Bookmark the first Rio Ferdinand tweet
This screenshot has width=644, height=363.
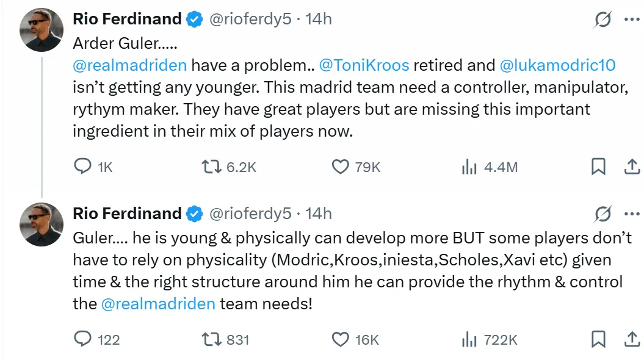tap(598, 167)
